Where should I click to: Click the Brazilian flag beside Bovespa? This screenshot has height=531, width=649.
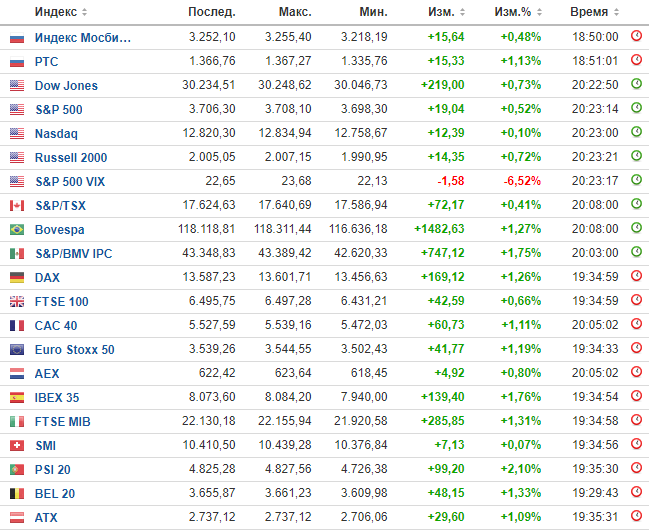click(17, 230)
